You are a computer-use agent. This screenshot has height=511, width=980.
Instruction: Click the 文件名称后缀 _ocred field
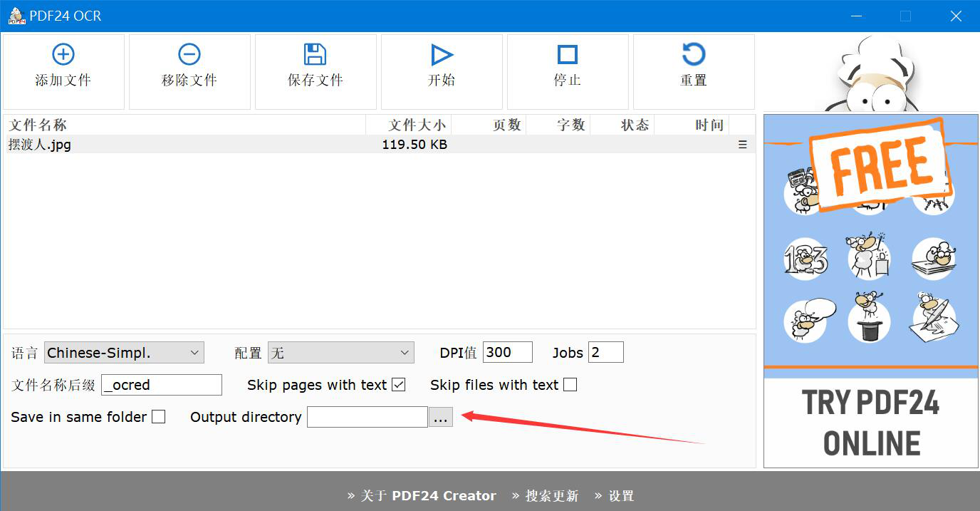click(x=162, y=385)
